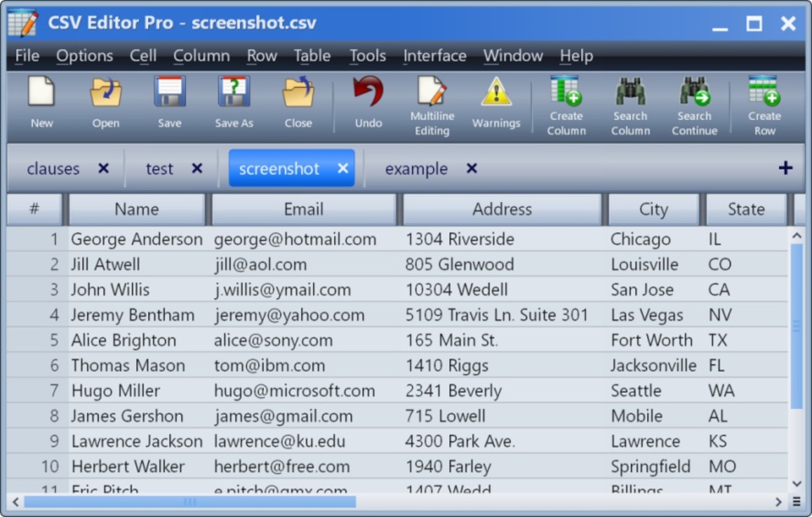Sort by the Email column header

click(x=303, y=209)
